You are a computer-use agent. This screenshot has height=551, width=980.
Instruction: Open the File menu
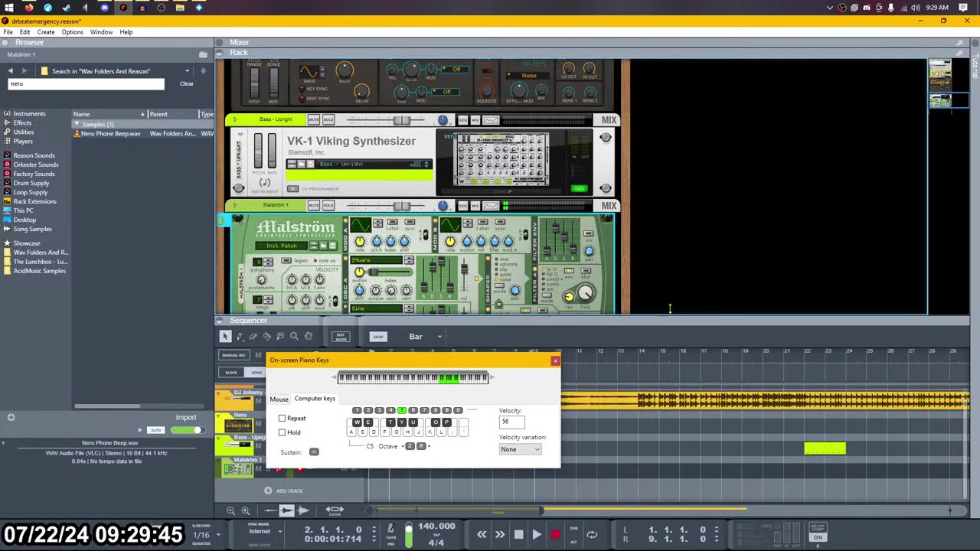point(8,32)
